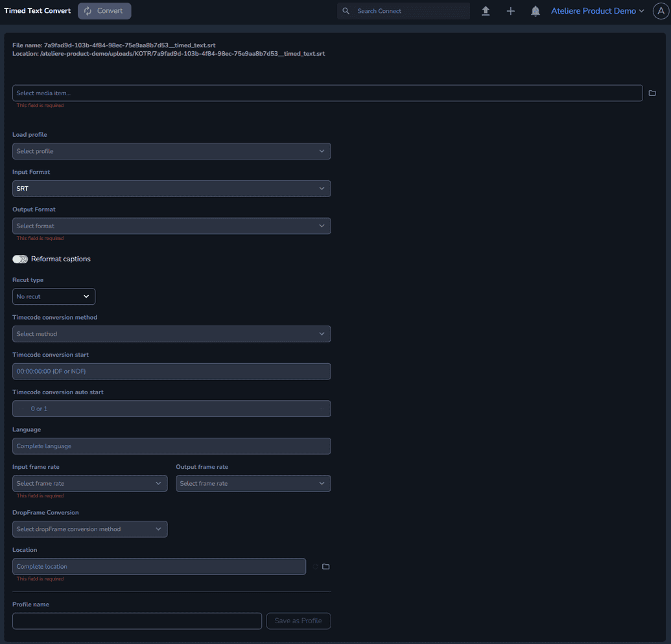This screenshot has width=671, height=644.
Task: Open the notifications bell icon
Action: pos(535,11)
